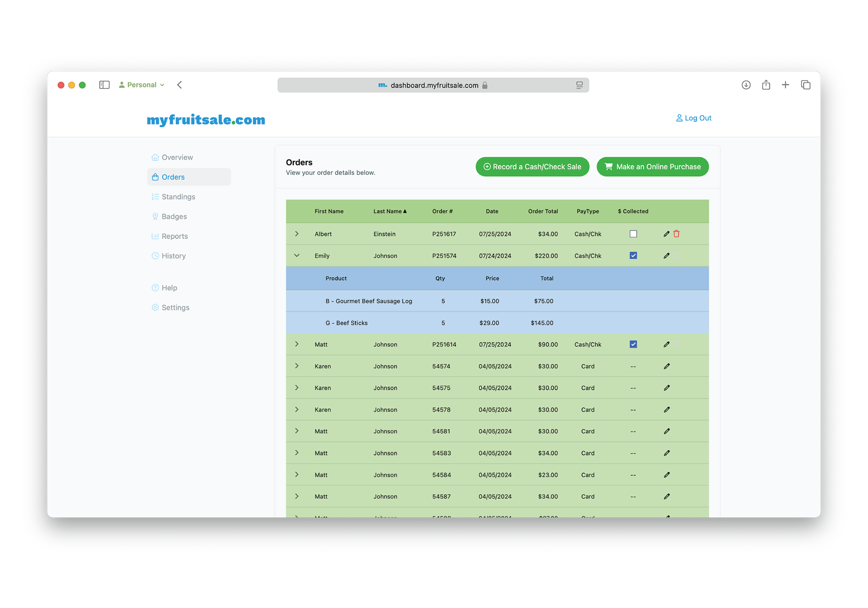868x608 pixels.
Task: Click the $220.00 order total for Emily
Action: point(546,255)
